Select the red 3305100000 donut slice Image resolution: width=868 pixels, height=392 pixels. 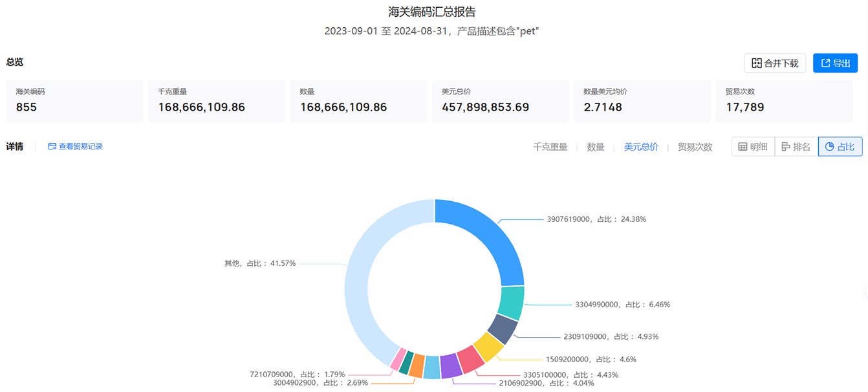(470, 360)
